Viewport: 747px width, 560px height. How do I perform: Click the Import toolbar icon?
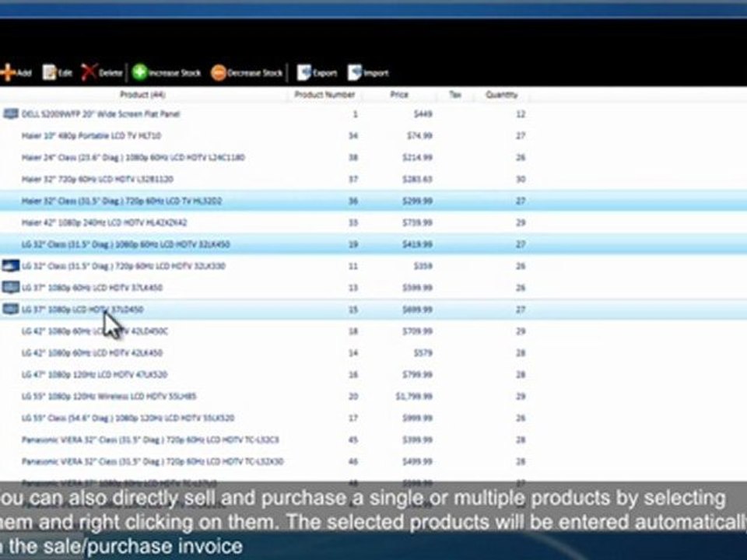(x=355, y=73)
